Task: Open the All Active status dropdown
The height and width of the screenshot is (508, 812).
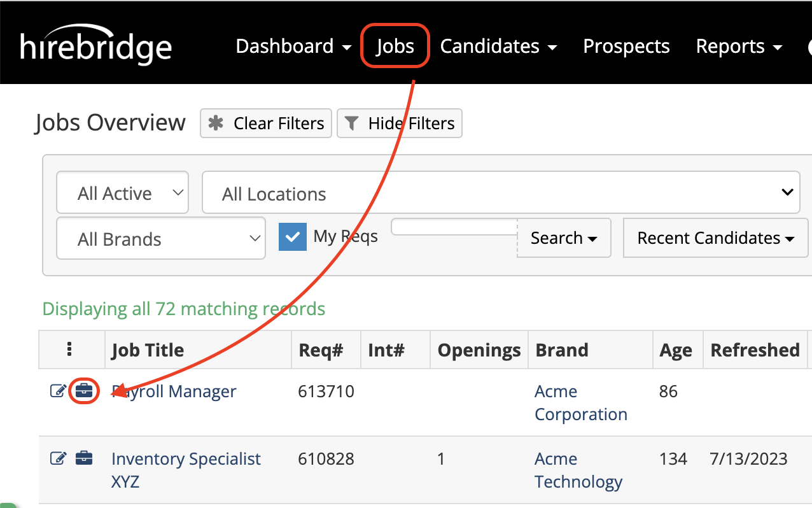Action: click(x=122, y=192)
